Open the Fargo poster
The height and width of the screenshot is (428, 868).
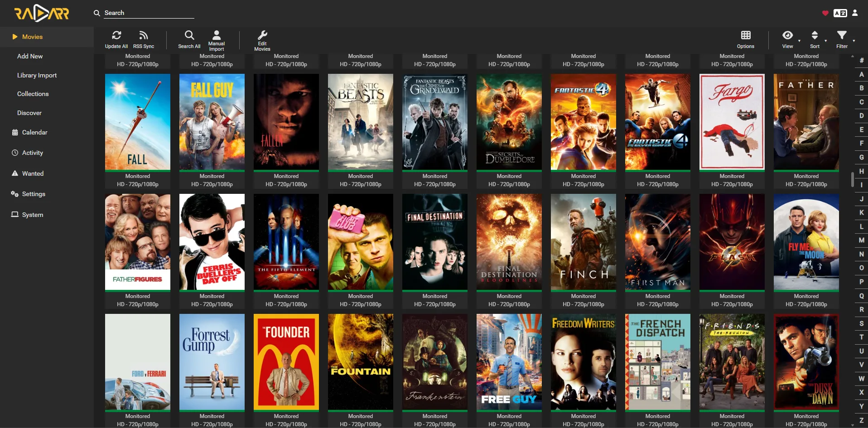pyautogui.click(x=732, y=122)
